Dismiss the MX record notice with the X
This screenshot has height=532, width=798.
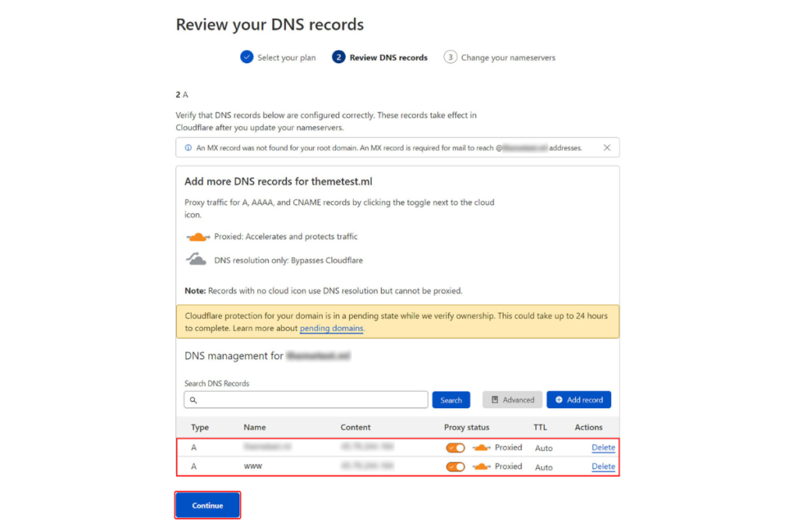pyautogui.click(x=606, y=147)
